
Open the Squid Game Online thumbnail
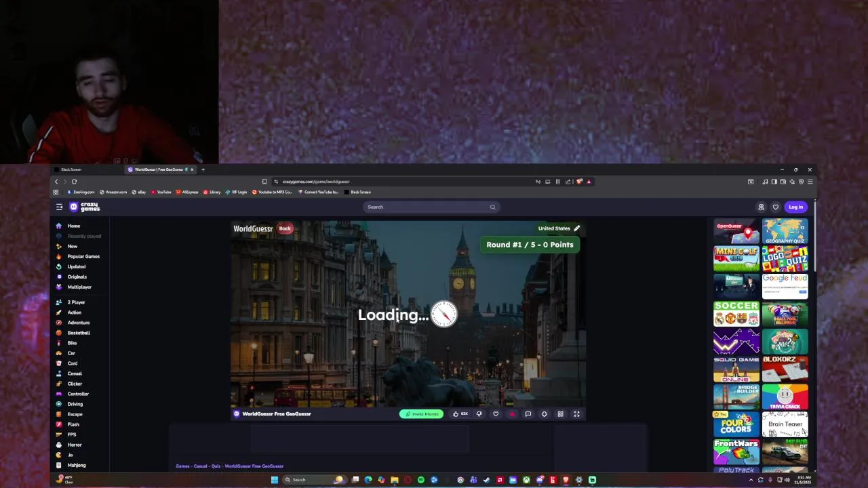coord(736,369)
